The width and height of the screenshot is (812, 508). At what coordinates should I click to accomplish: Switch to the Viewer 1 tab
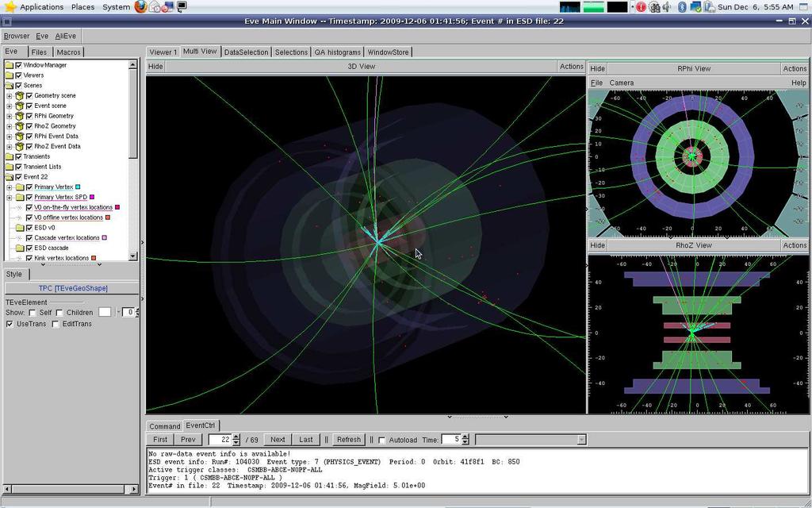(163, 52)
